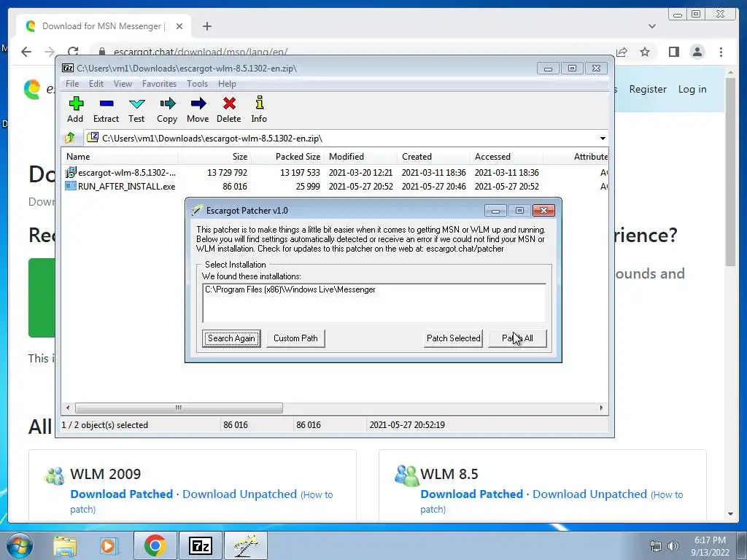This screenshot has height=560, width=747.
Task: Open the Edit menu in 7-Zip
Action: (x=96, y=84)
